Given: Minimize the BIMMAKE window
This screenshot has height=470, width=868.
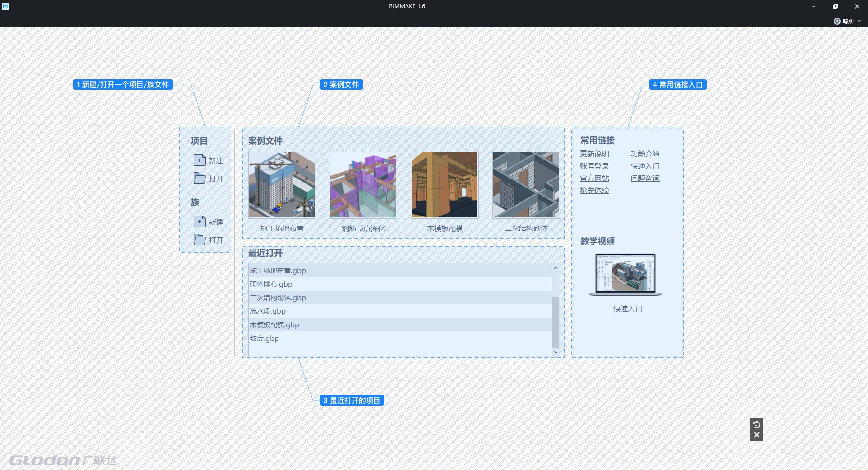Looking at the screenshot, I should (x=814, y=6).
